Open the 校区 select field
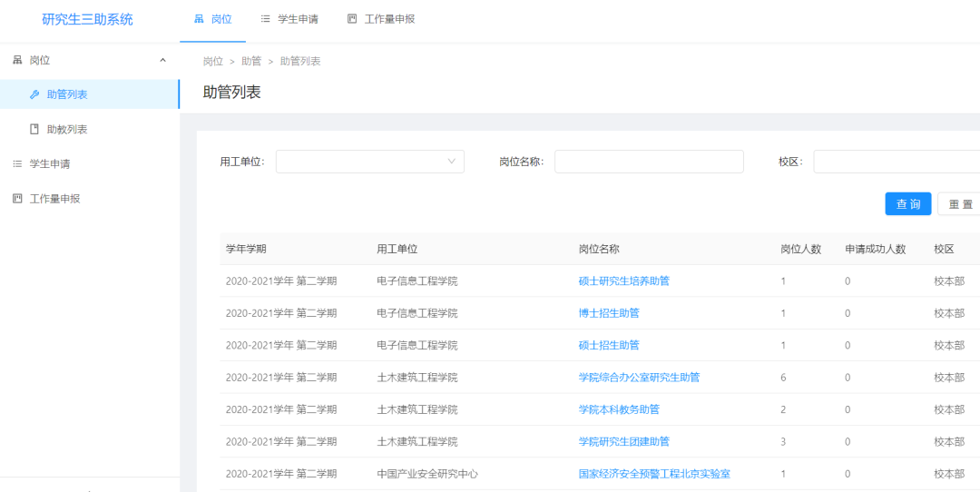The width and height of the screenshot is (980, 492). tap(897, 162)
